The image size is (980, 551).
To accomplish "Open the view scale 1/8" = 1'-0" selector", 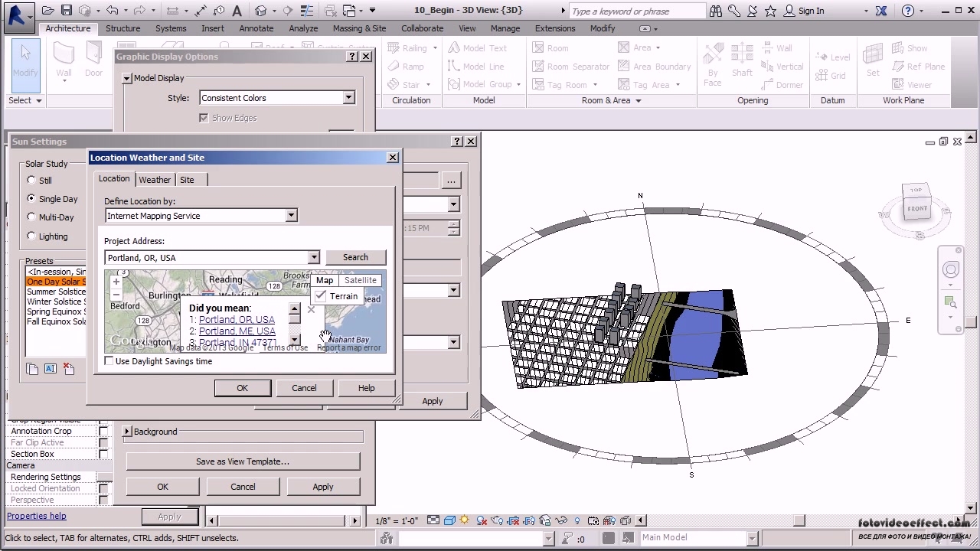I will pos(397,521).
